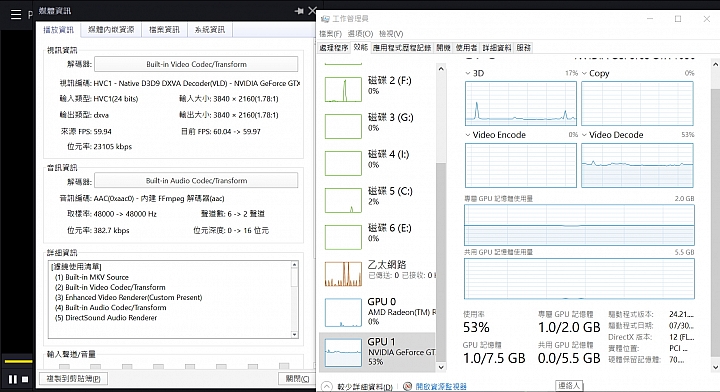Screen dimensions: 720x392
Task: Open Task Manager's 檢視(V) menu
Action: pyautogui.click(x=391, y=34)
